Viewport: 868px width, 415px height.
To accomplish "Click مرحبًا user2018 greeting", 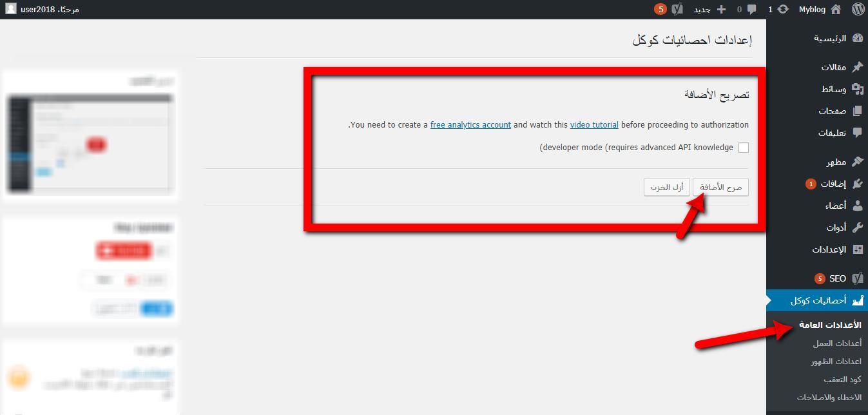I will 50,10.
